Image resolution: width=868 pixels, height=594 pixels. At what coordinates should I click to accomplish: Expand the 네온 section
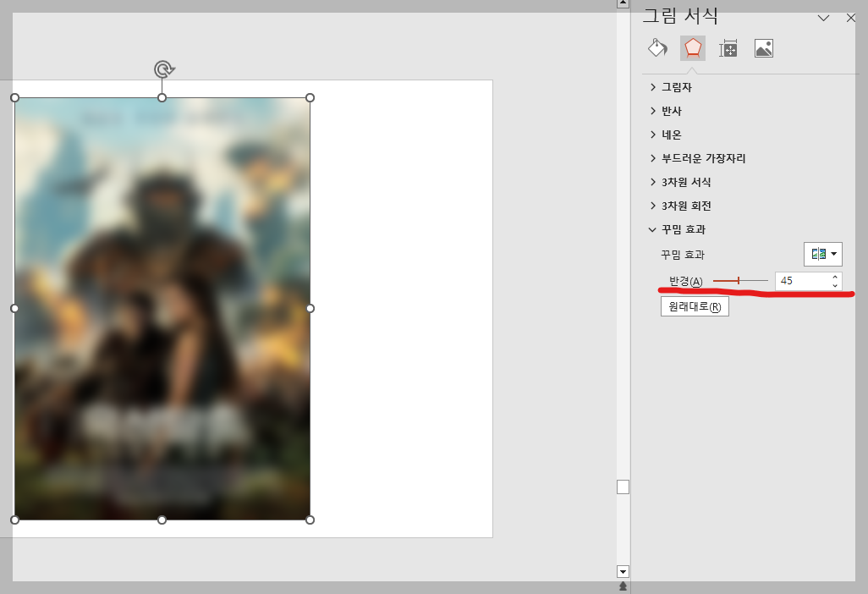pyautogui.click(x=666, y=135)
